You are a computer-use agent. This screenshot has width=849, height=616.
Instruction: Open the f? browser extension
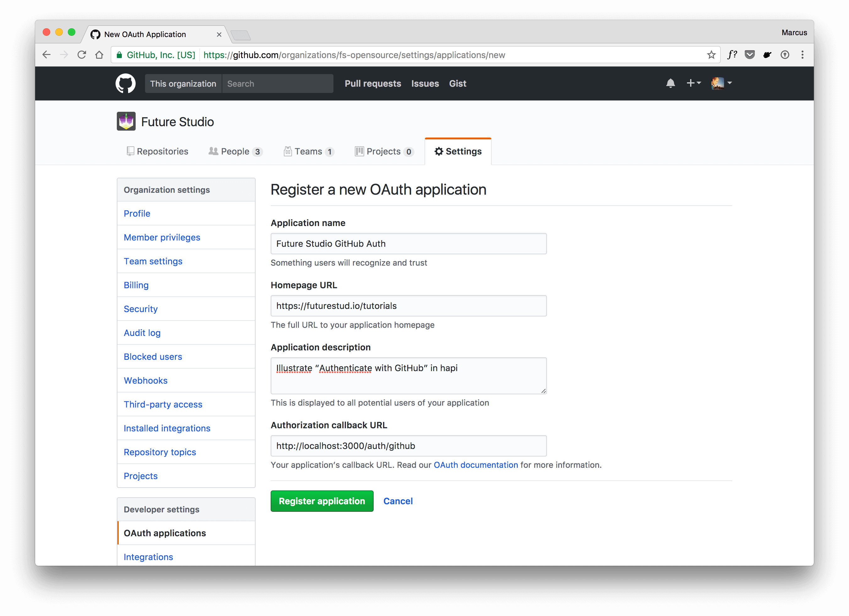pos(732,55)
